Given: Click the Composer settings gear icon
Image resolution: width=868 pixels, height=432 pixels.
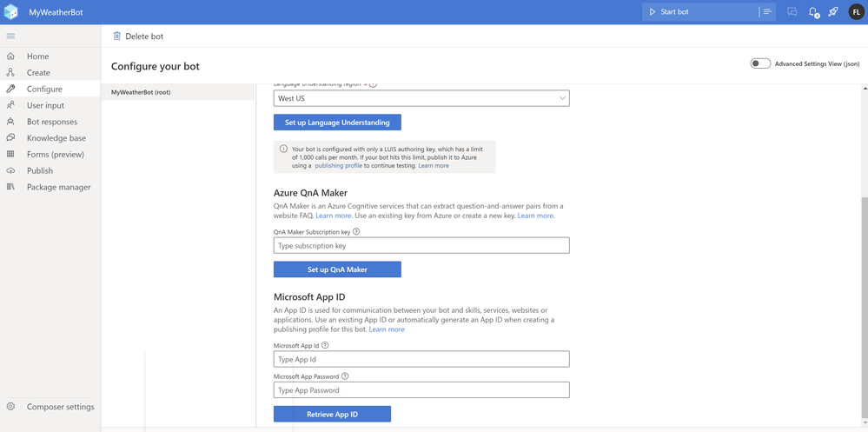Looking at the screenshot, I should click(10, 407).
